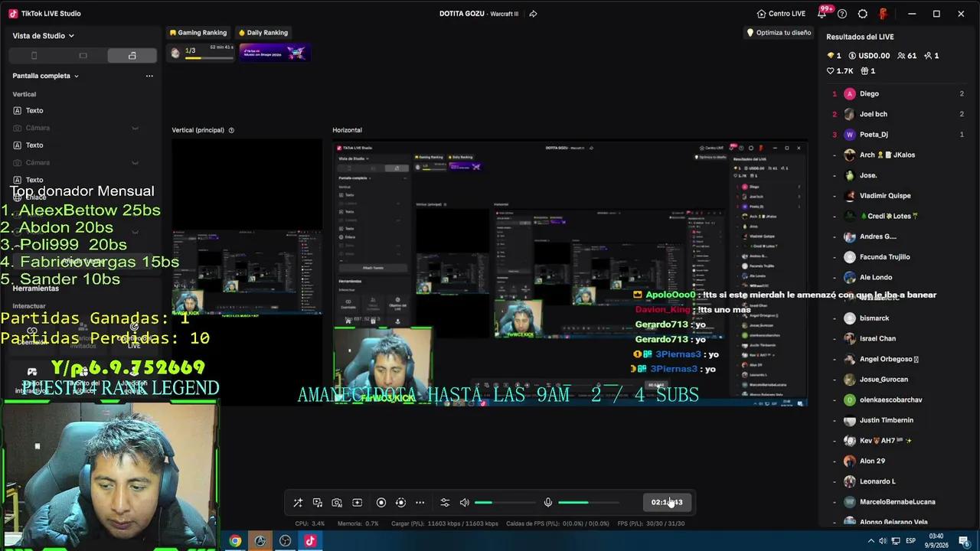Select the dual layout mode tab

tap(132, 56)
